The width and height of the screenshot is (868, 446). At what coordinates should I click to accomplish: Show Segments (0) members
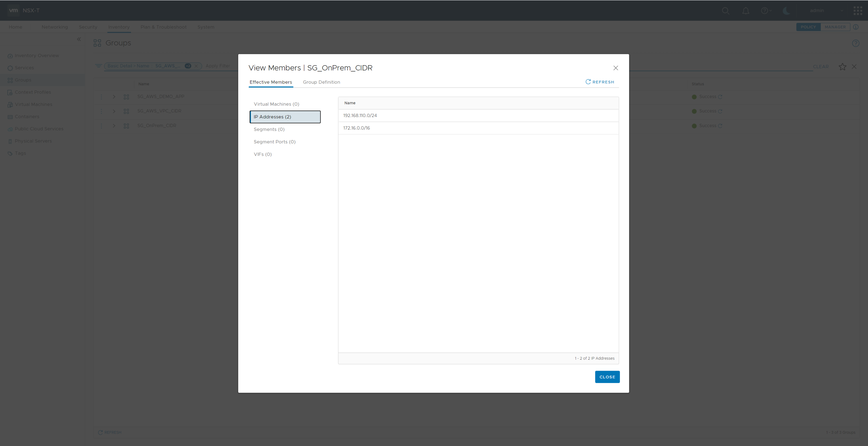tap(269, 129)
